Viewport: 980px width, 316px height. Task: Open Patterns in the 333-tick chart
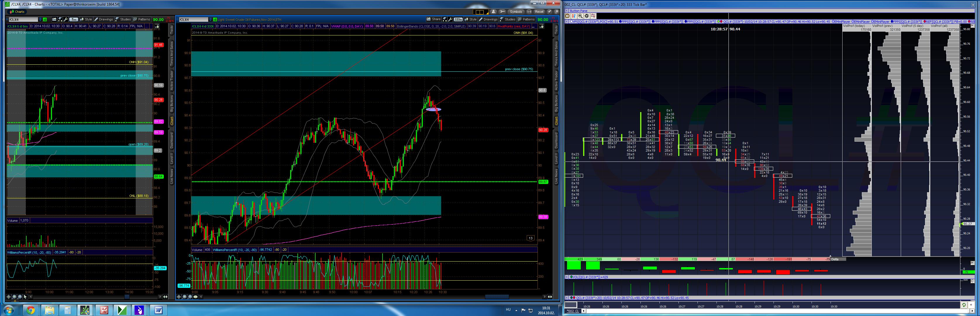[526, 19]
